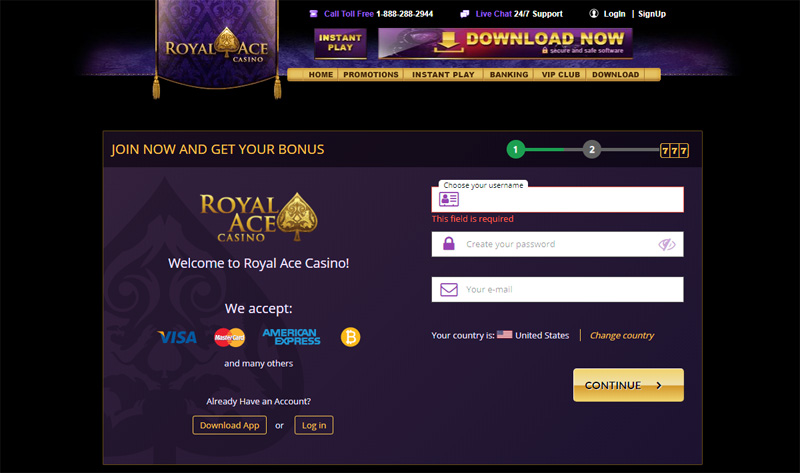This screenshot has width=800, height=473.
Task: Click the ID card icon in username field
Action: tap(448, 200)
